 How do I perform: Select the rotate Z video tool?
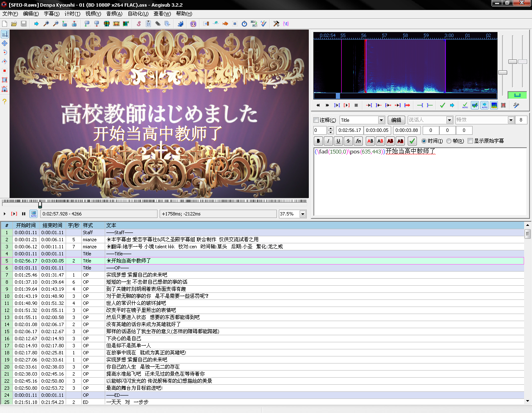point(5,52)
